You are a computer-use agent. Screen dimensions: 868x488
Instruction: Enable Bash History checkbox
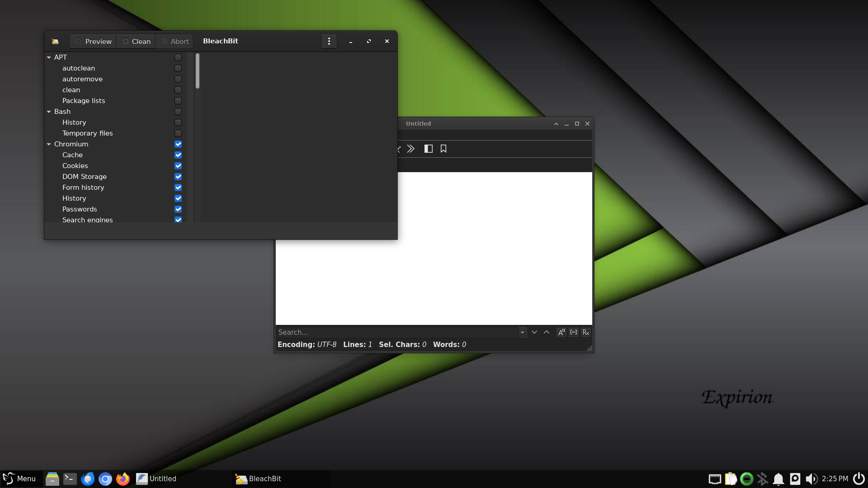point(178,122)
